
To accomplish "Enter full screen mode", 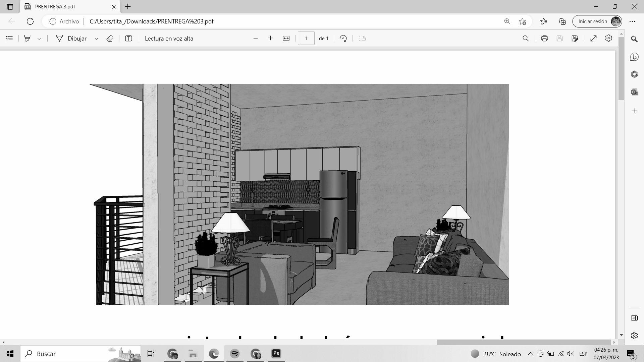I will click(593, 39).
